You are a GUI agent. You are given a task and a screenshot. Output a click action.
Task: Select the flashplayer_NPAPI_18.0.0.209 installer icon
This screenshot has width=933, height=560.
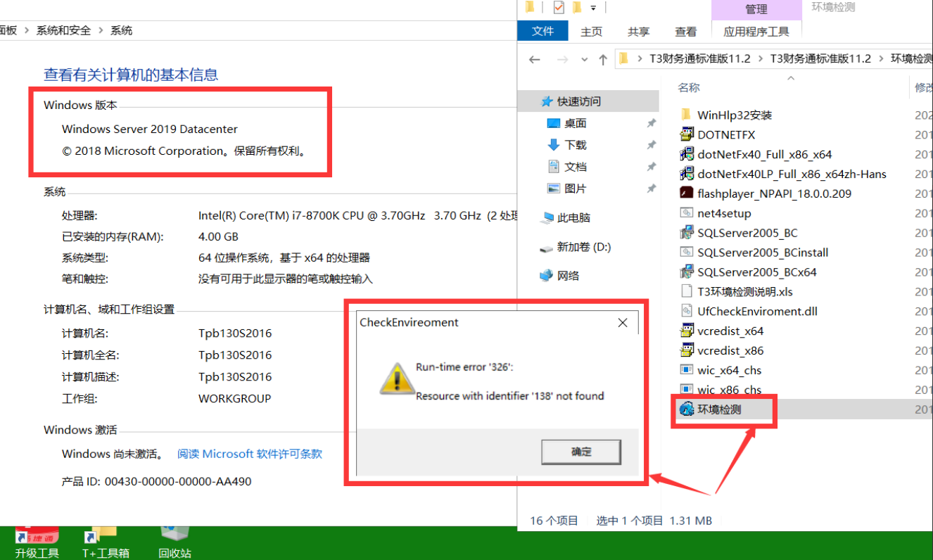pos(687,193)
